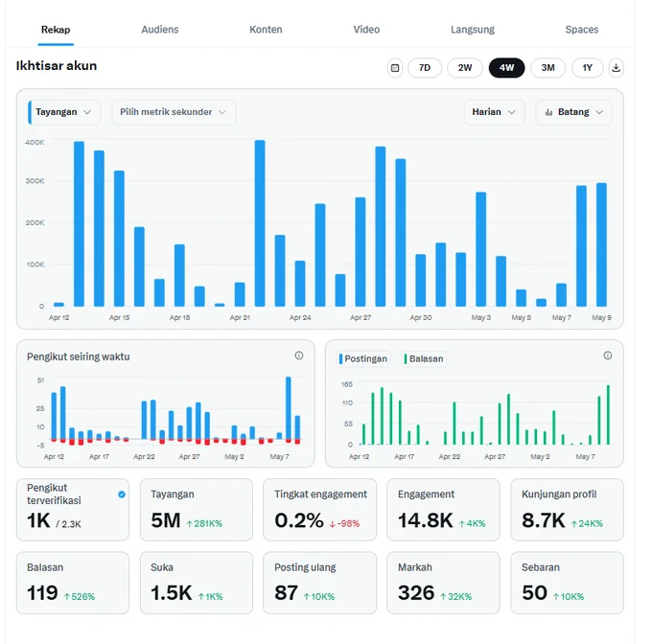652x644 pixels.
Task: Click the May 3 label on Tayangan axis
Action: 481,318
